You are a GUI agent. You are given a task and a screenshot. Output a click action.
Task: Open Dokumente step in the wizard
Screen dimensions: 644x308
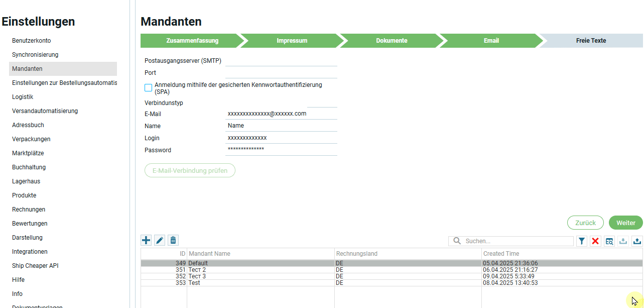392,41
